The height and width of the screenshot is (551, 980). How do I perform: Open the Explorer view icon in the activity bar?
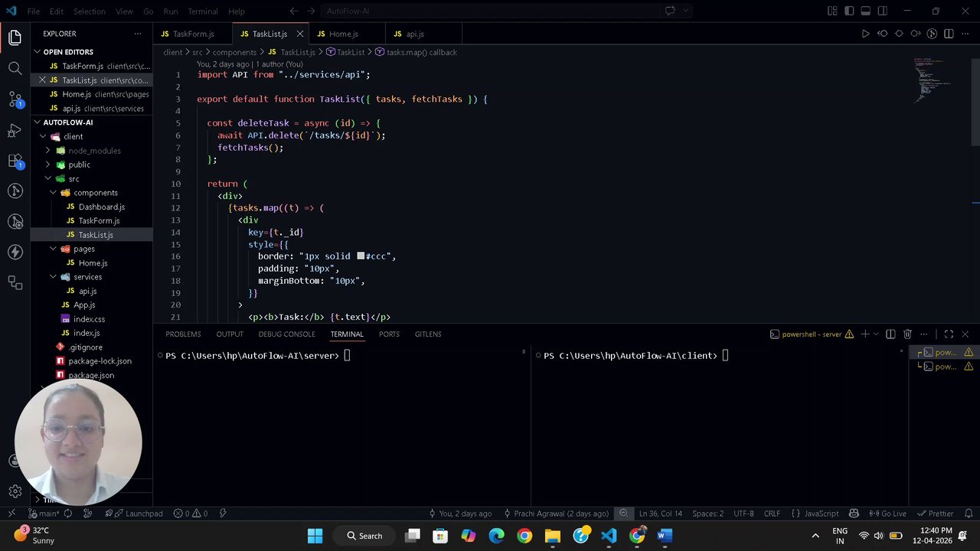tap(15, 37)
